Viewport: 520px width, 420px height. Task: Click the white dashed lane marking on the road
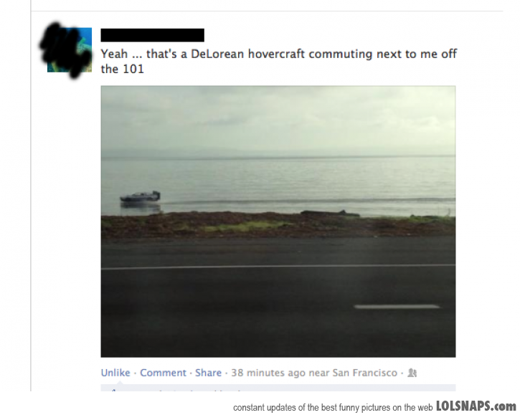pyautogui.click(x=397, y=307)
